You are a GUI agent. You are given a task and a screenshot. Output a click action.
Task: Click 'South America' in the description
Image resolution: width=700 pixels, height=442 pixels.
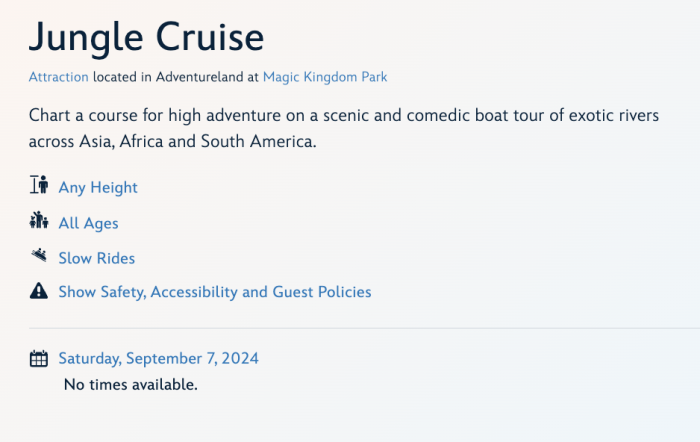tap(258, 142)
